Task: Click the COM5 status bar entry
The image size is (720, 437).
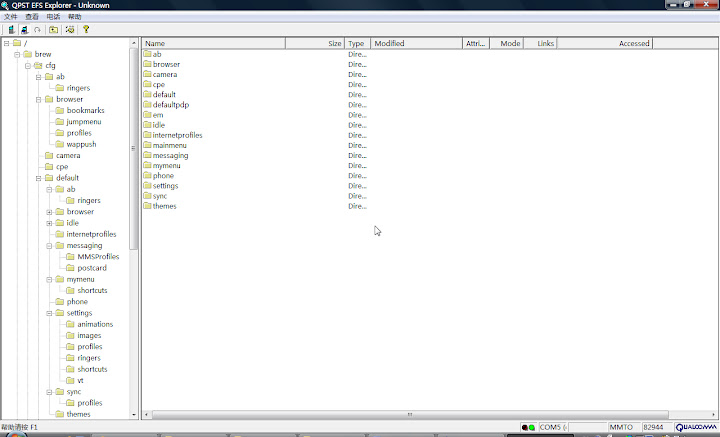Action: pyautogui.click(x=553, y=427)
